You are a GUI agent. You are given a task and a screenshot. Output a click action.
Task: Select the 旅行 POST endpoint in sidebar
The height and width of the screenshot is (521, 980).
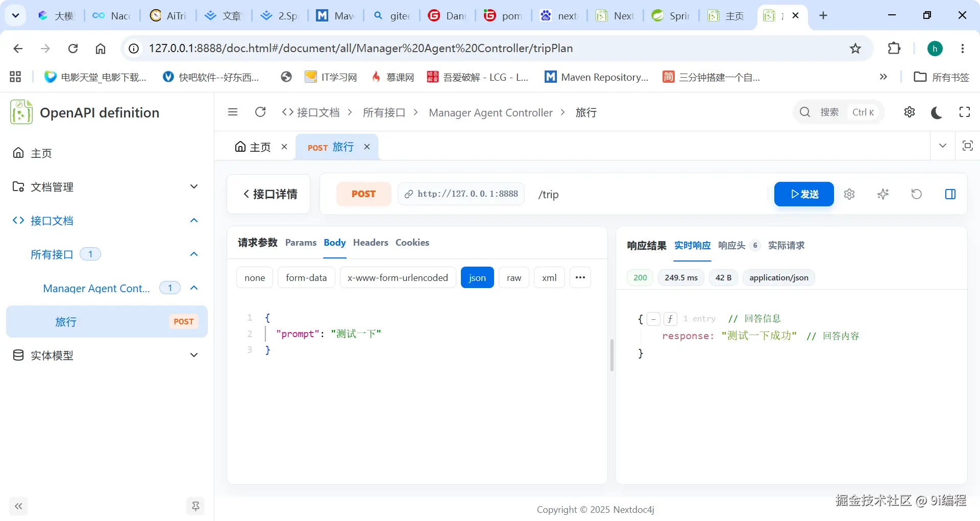coord(107,322)
